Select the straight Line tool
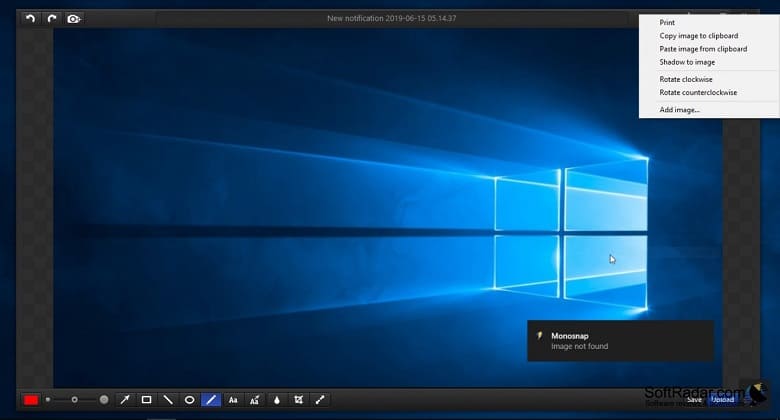Viewport: 780px width, 420px height. 168,400
